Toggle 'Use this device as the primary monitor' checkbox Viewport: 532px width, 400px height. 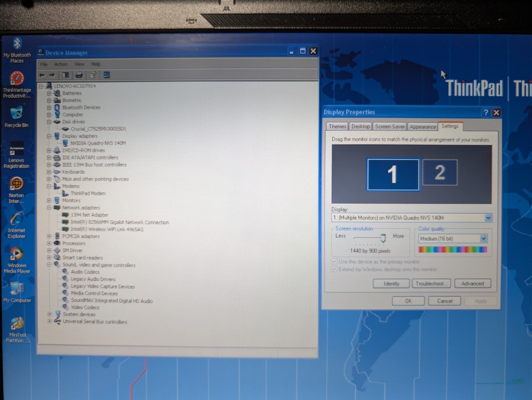334,261
